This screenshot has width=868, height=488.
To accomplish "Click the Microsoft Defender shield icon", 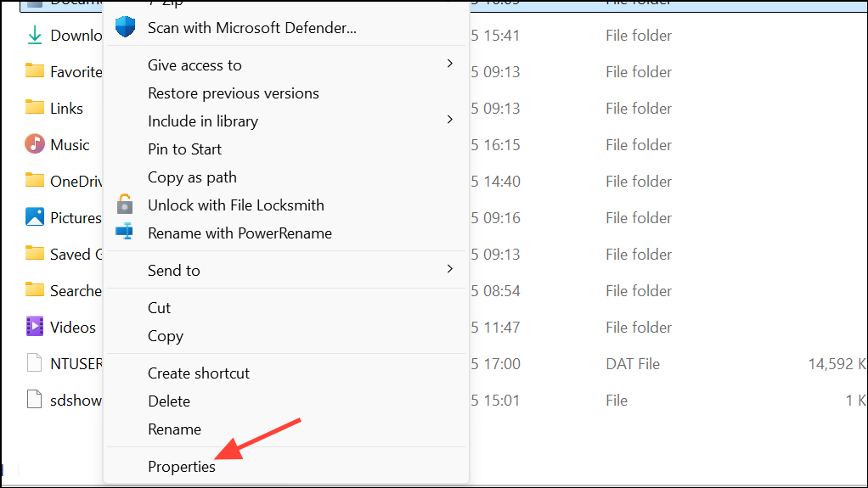I will pyautogui.click(x=125, y=26).
